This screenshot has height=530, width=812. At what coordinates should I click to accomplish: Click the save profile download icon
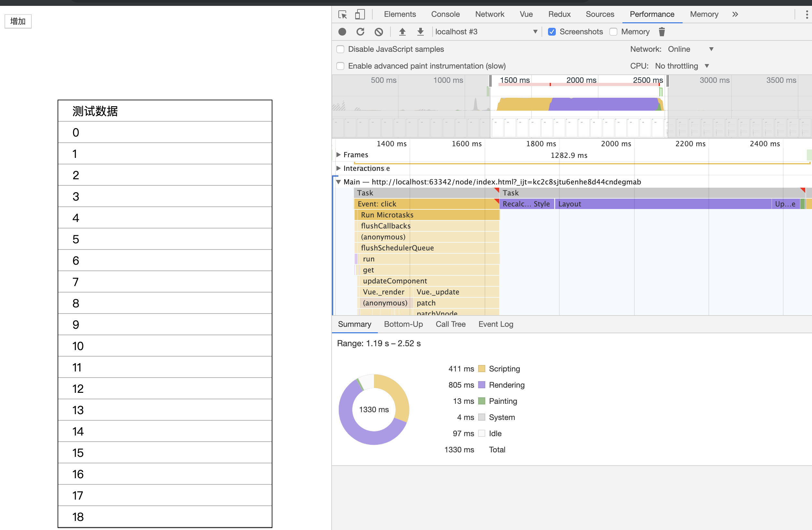click(420, 32)
